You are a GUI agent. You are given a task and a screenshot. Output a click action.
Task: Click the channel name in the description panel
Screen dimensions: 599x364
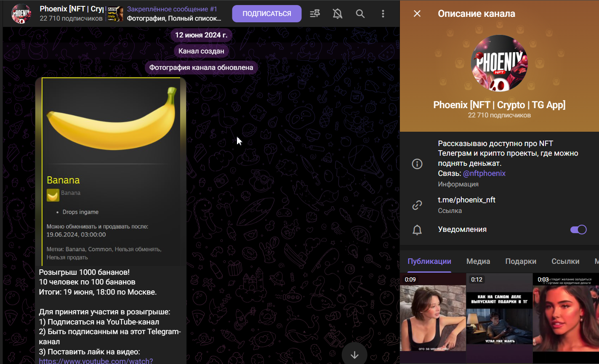(499, 105)
